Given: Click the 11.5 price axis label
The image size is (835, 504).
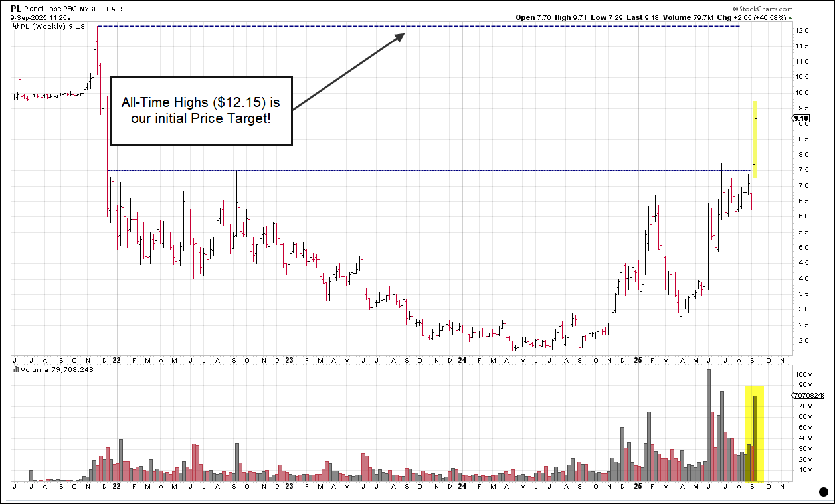Looking at the screenshot, I should pyautogui.click(x=802, y=46).
